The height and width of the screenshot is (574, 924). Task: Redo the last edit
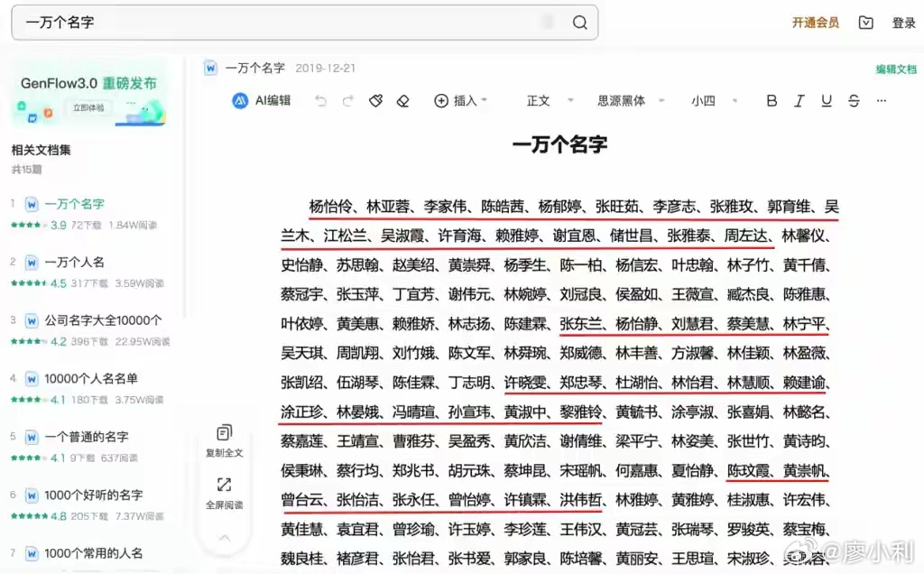[348, 101]
